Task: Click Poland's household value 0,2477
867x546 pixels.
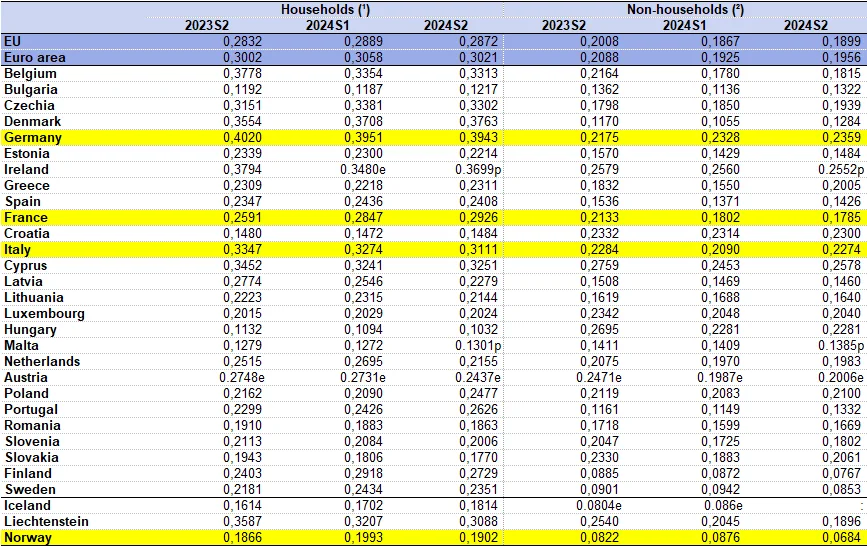Action: (479, 393)
